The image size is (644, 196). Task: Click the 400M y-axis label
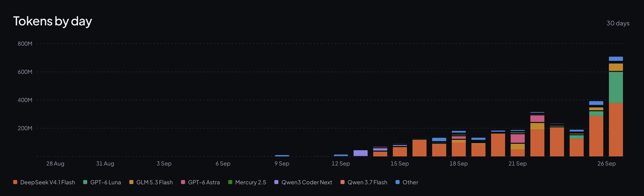tap(25, 100)
